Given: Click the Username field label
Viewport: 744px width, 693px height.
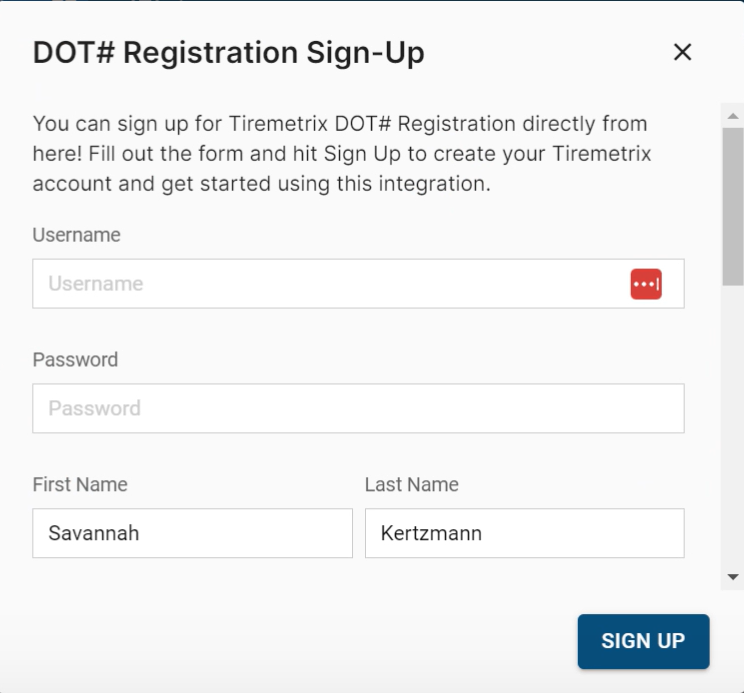Looking at the screenshot, I should point(76,235).
